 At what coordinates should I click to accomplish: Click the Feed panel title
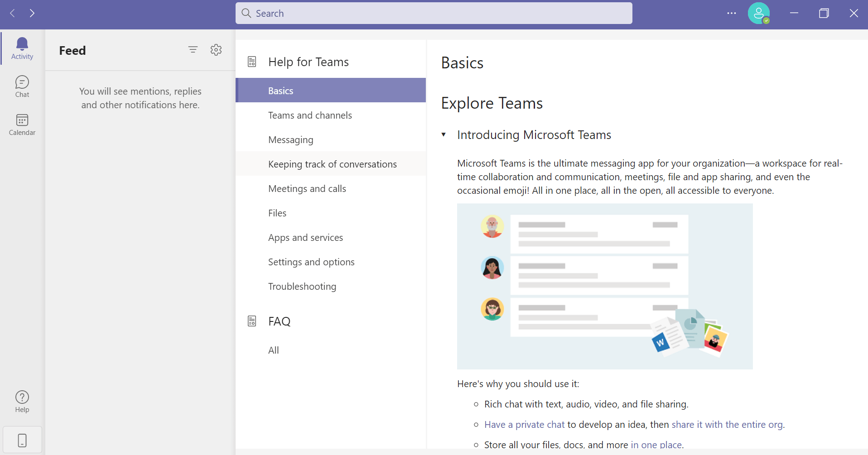point(72,50)
